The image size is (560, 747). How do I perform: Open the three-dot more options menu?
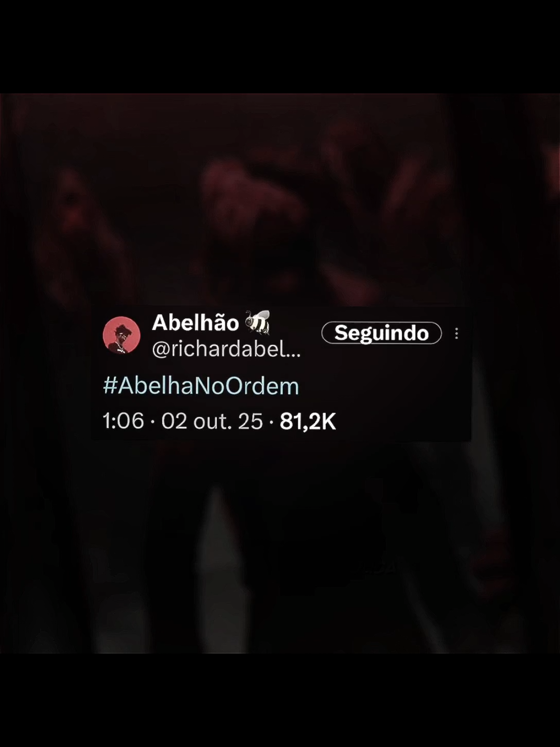[456, 333]
